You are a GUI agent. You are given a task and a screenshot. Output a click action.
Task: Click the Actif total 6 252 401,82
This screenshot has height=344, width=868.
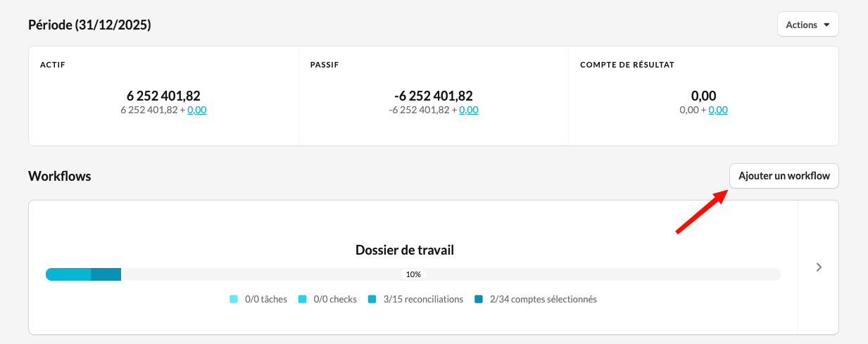164,96
